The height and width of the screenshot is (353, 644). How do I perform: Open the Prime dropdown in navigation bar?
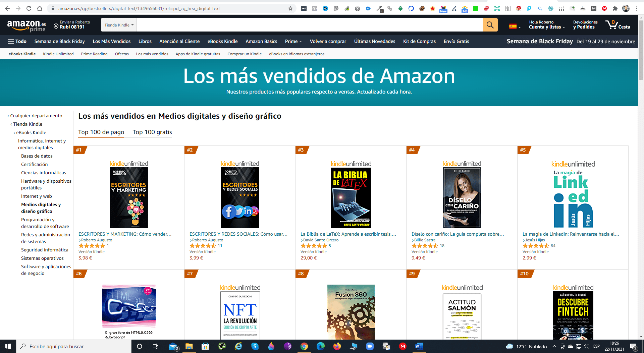(293, 41)
